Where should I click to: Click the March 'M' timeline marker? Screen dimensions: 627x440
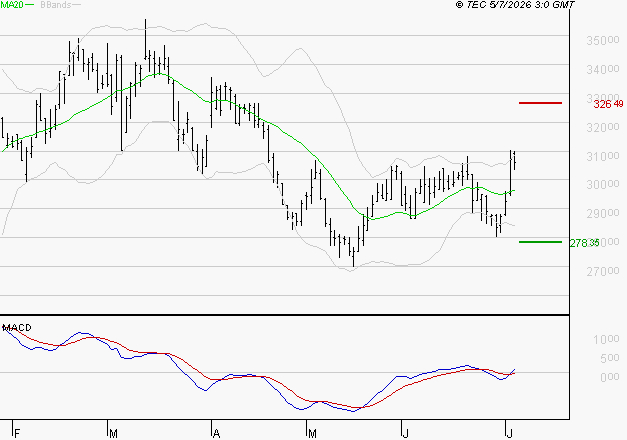pyautogui.click(x=113, y=433)
